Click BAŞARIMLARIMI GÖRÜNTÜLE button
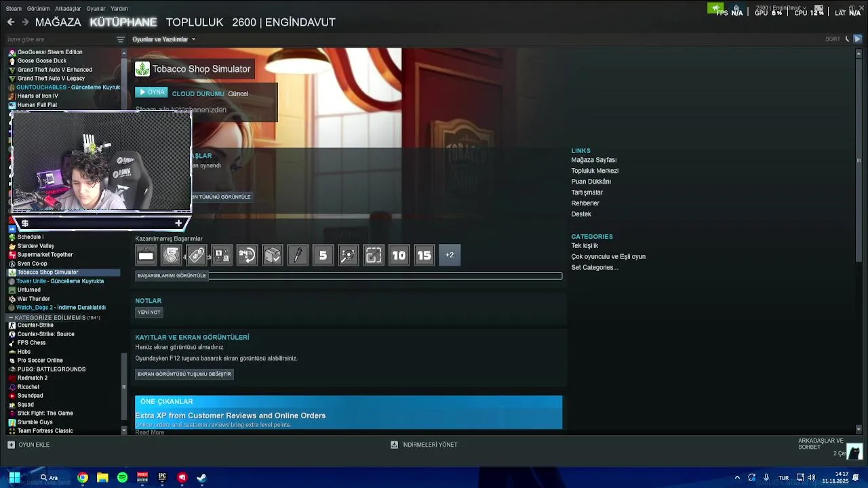The width and height of the screenshot is (868, 488). 172,276
